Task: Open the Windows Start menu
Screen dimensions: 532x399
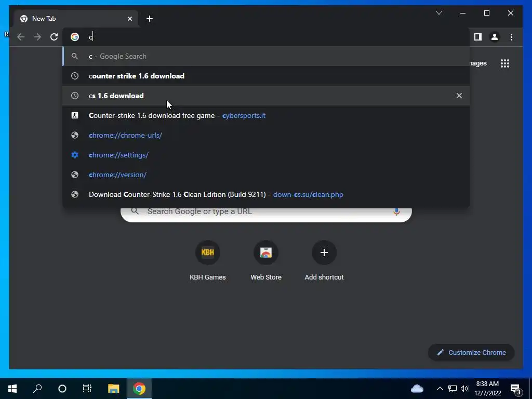Action: 12,389
